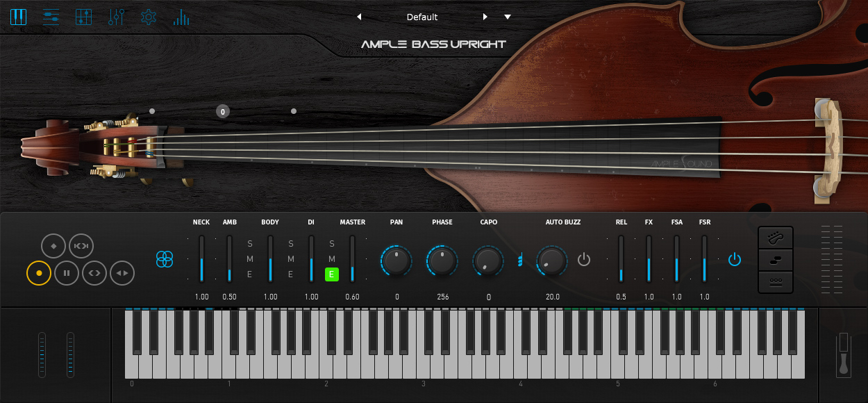This screenshot has height=403, width=868.
Task: Open the settings gear panel
Action: tap(149, 17)
